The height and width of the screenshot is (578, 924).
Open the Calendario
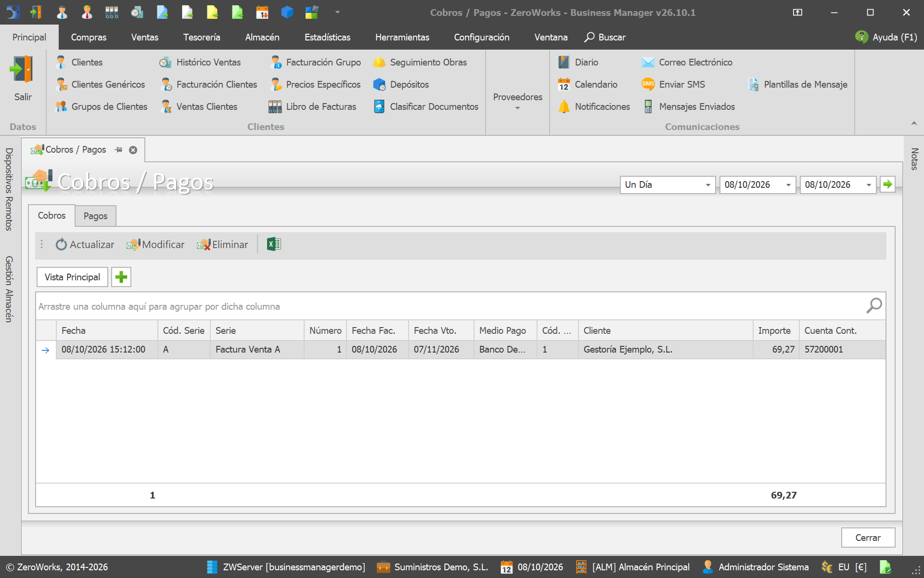coord(588,84)
